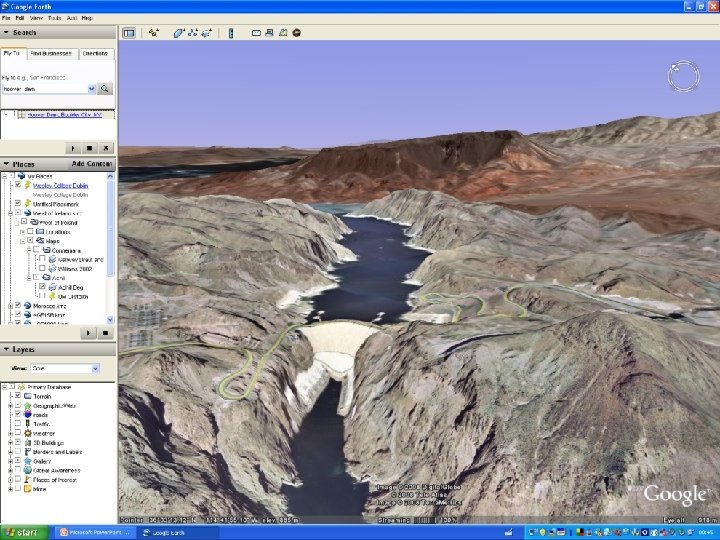Viewport: 720px width, 540px height.
Task: Switch to the Directions tab
Action: (x=95, y=54)
